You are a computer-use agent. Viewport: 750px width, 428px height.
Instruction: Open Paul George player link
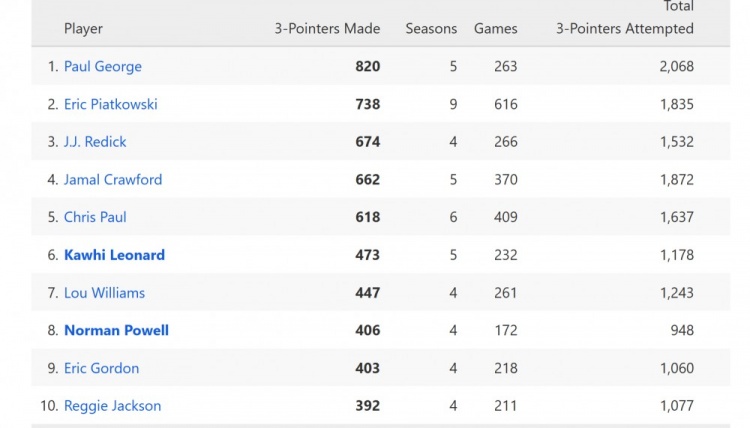[x=102, y=67]
